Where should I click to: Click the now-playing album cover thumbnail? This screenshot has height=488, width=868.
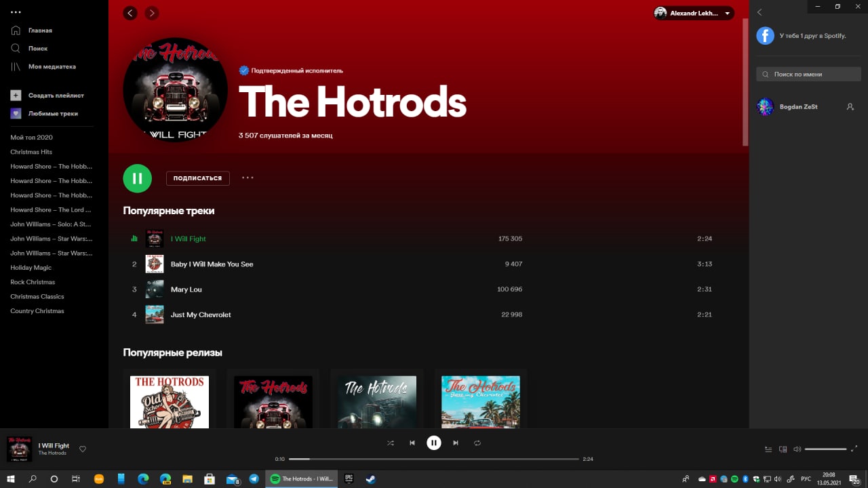[20, 449]
